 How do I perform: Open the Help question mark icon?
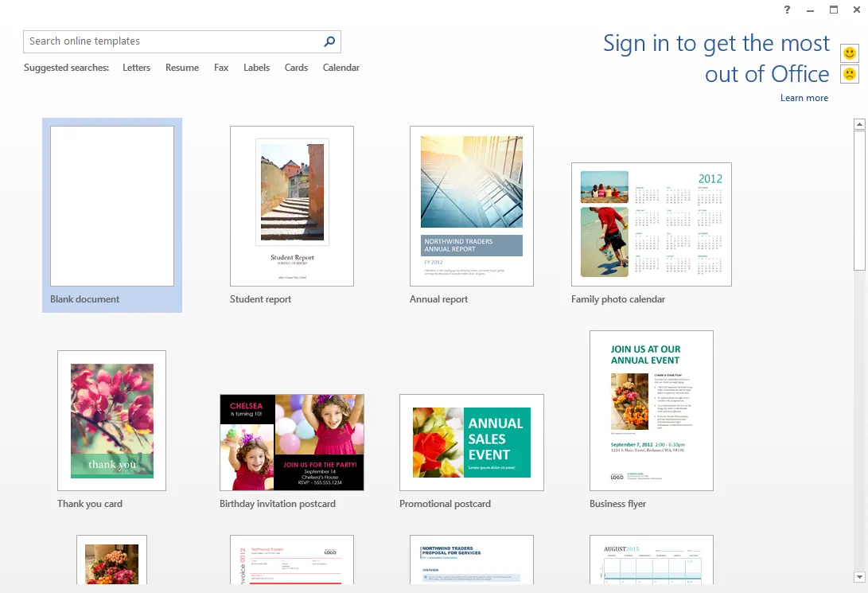click(787, 10)
